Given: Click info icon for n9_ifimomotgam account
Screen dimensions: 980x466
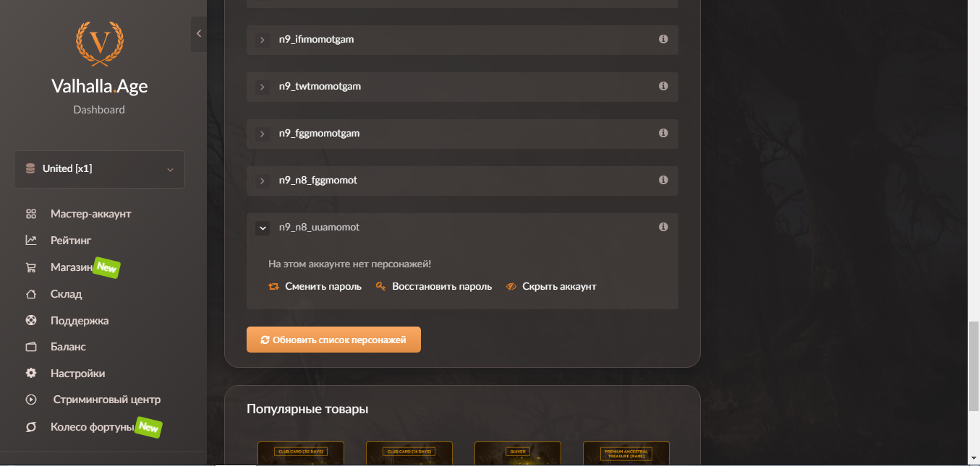Looking at the screenshot, I should 663,39.
